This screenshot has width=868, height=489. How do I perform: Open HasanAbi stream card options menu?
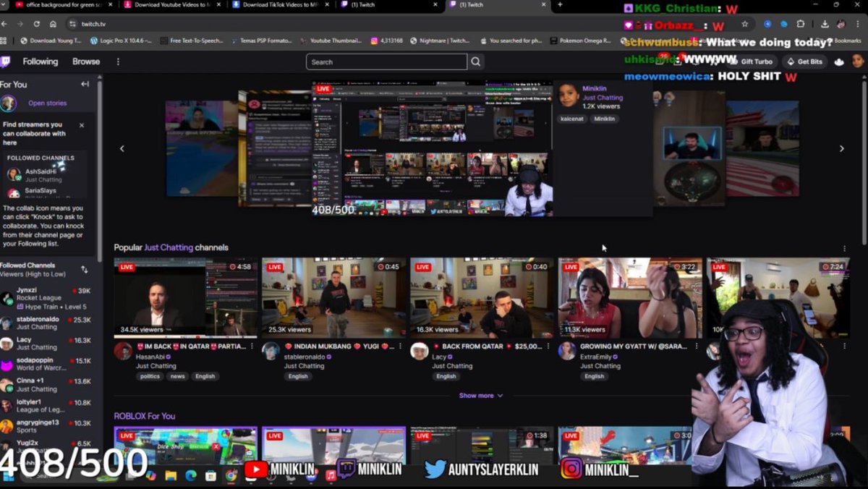[252, 346]
